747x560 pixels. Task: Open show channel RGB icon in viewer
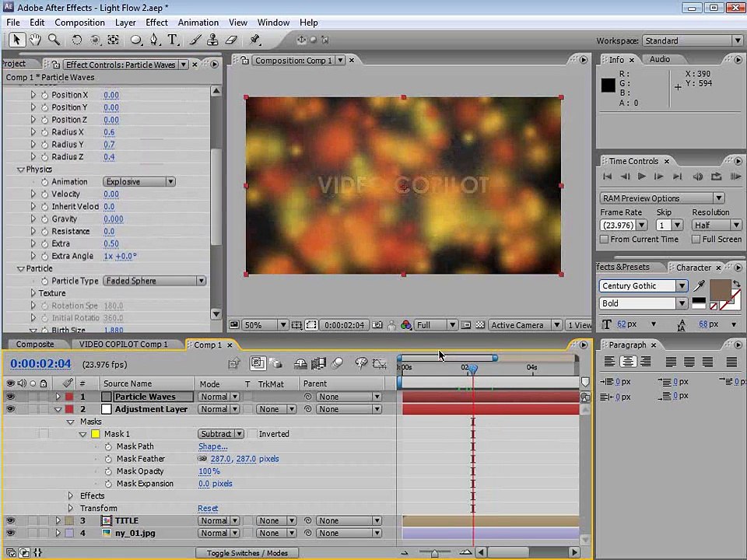406,325
